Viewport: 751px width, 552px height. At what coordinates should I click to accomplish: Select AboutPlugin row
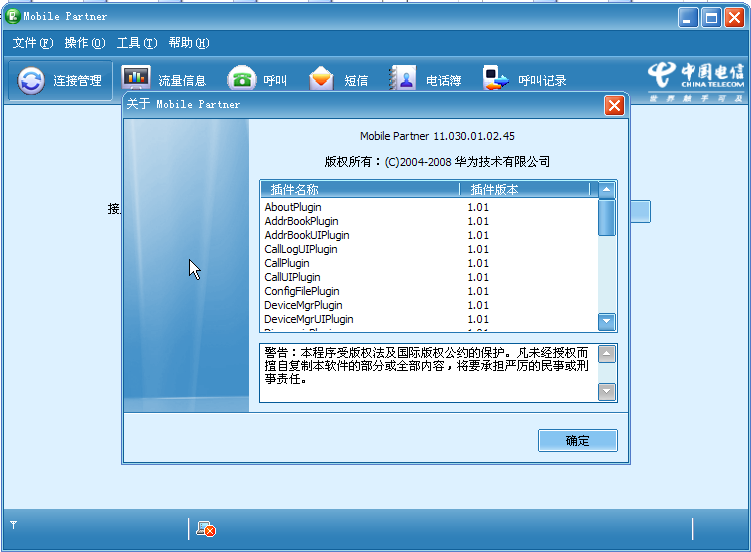tap(430, 207)
